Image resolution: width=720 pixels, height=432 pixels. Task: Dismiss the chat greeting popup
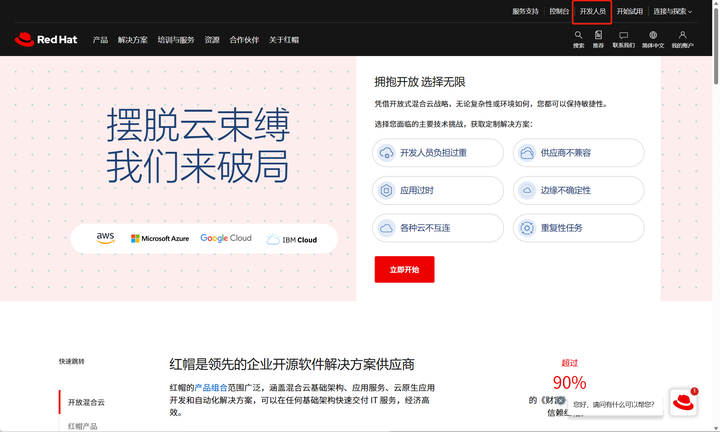click(x=561, y=400)
